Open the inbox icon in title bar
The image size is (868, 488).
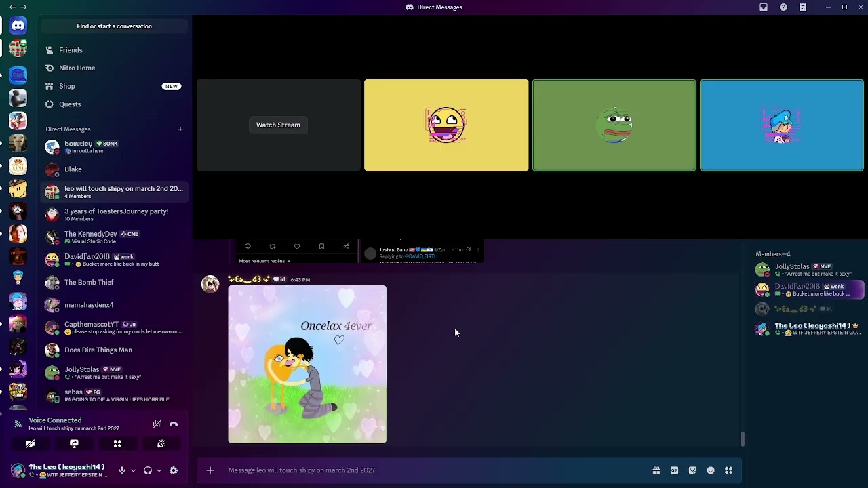(764, 7)
